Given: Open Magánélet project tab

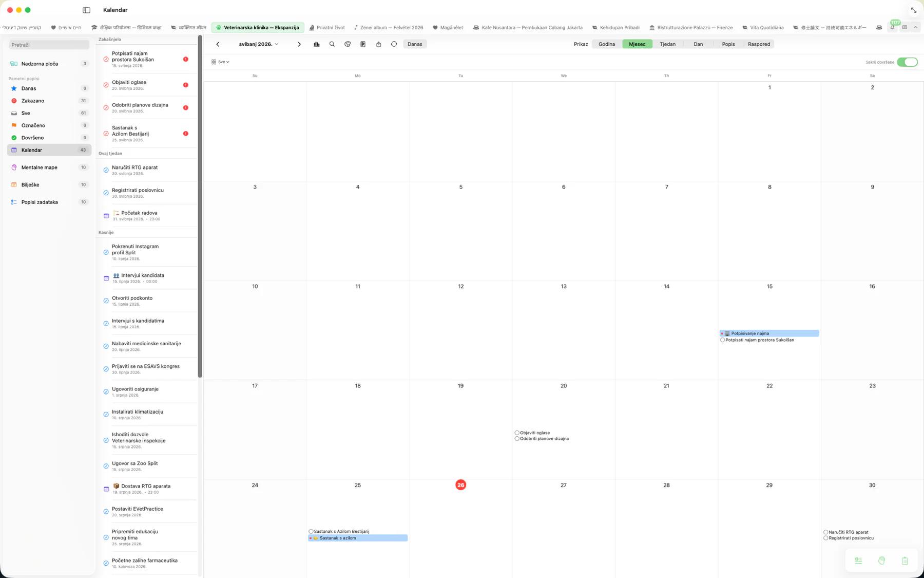Looking at the screenshot, I should 448,27.
